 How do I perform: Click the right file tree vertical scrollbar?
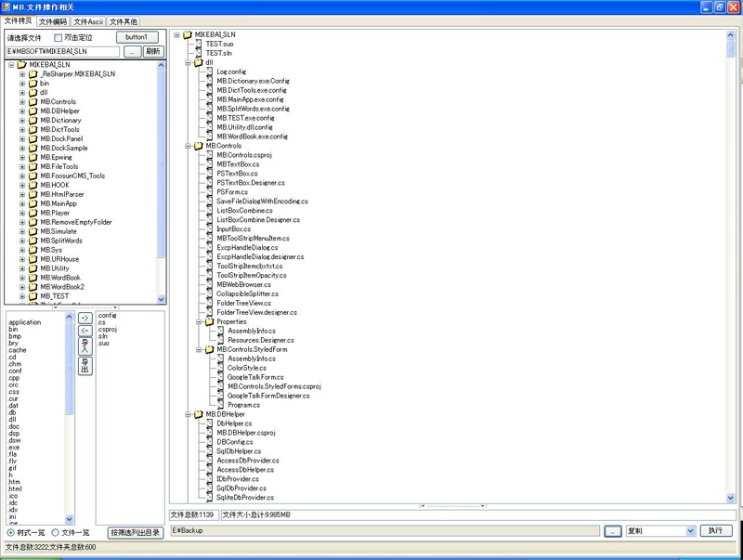[x=732, y=269]
